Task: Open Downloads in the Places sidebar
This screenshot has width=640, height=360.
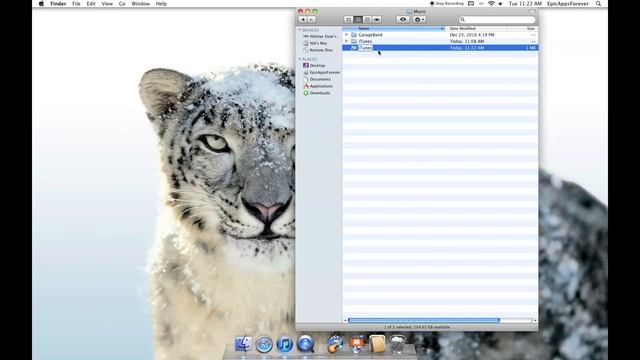Action: (317, 93)
